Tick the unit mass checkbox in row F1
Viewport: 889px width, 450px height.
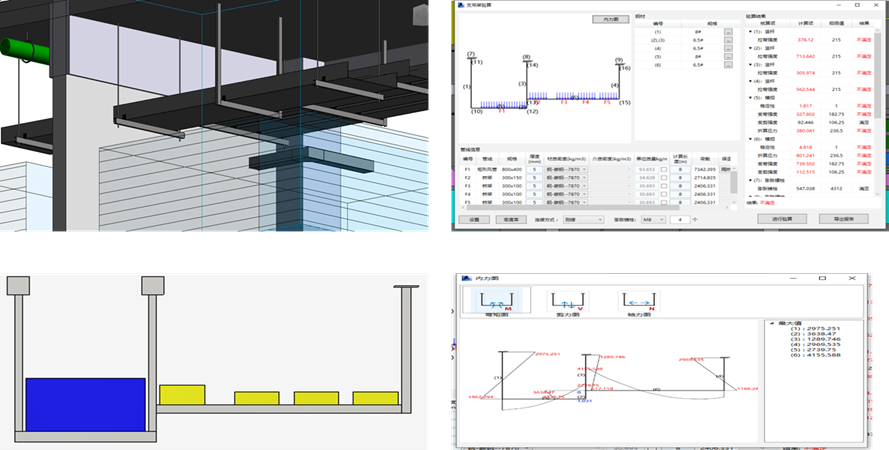tap(663, 169)
